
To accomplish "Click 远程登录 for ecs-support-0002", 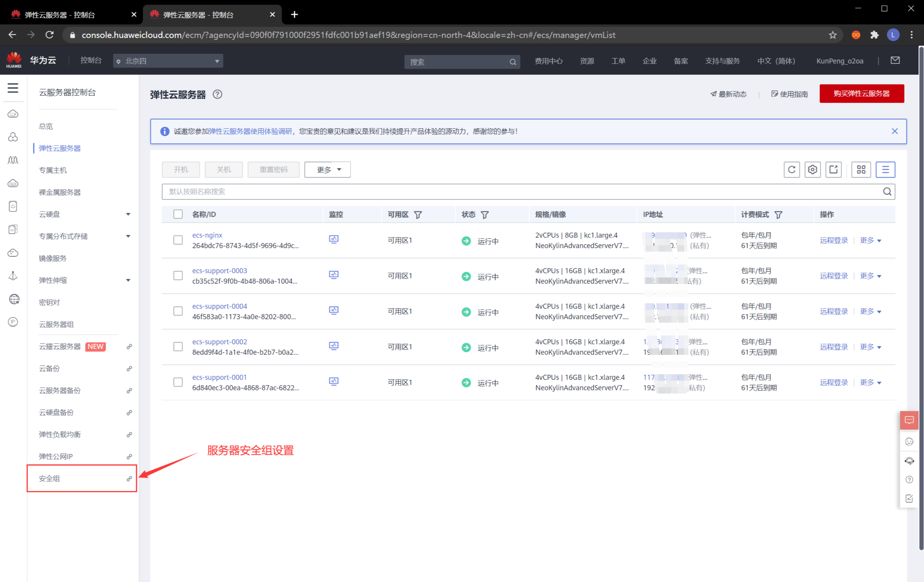I will 833,346.
